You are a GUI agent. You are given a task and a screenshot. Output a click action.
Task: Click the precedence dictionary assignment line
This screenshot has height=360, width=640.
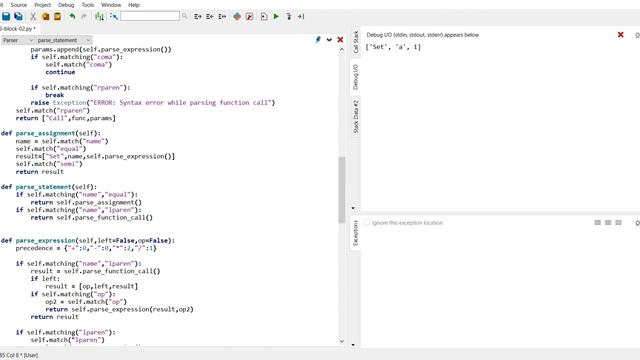pyautogui.click(x=86, y=248)
